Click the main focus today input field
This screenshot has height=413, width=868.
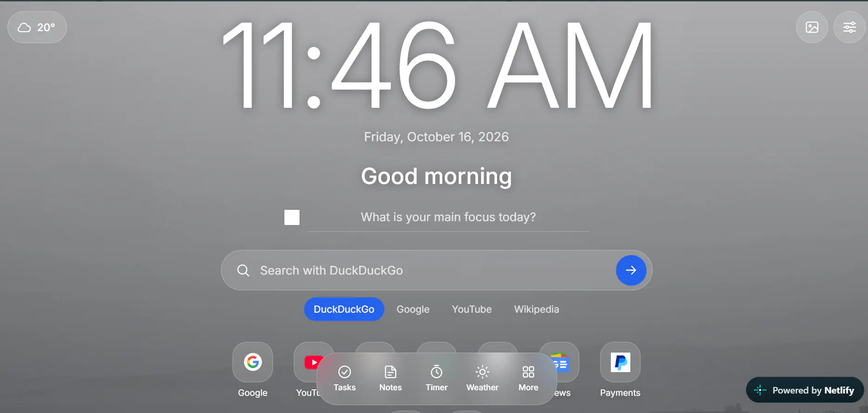(448, 217)
